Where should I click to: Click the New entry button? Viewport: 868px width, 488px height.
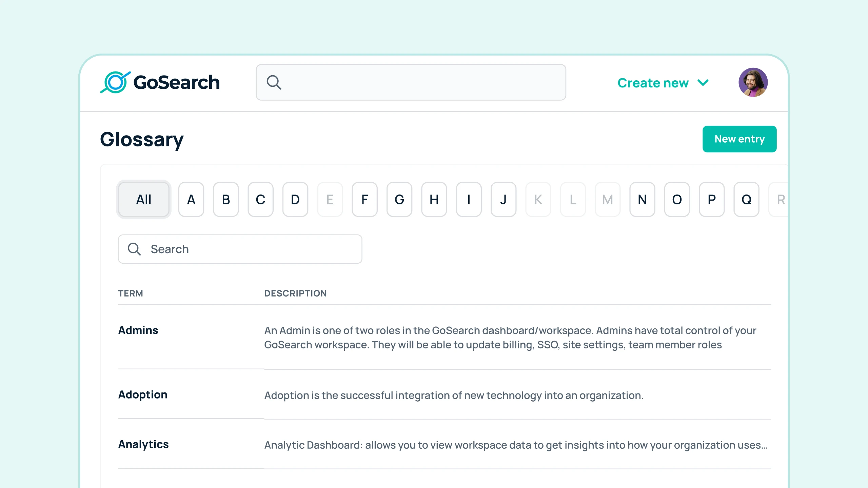pyautogui.click(x=739, y=139)
